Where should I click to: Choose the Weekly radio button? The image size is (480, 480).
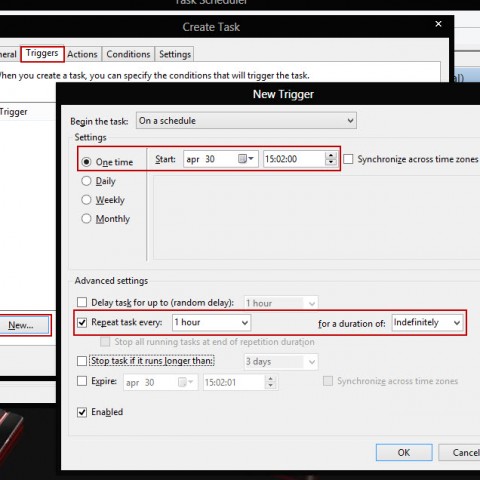pos(86,200)
